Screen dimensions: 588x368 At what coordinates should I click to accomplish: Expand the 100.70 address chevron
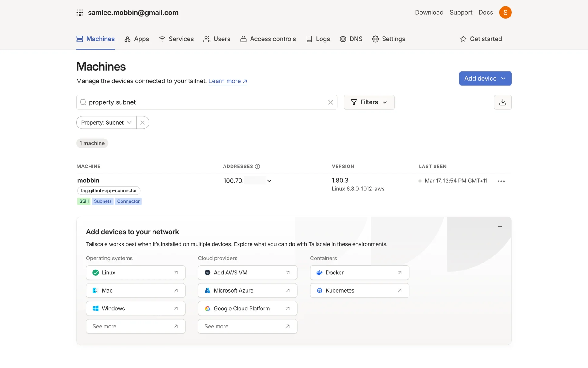[x=269, y=181]
